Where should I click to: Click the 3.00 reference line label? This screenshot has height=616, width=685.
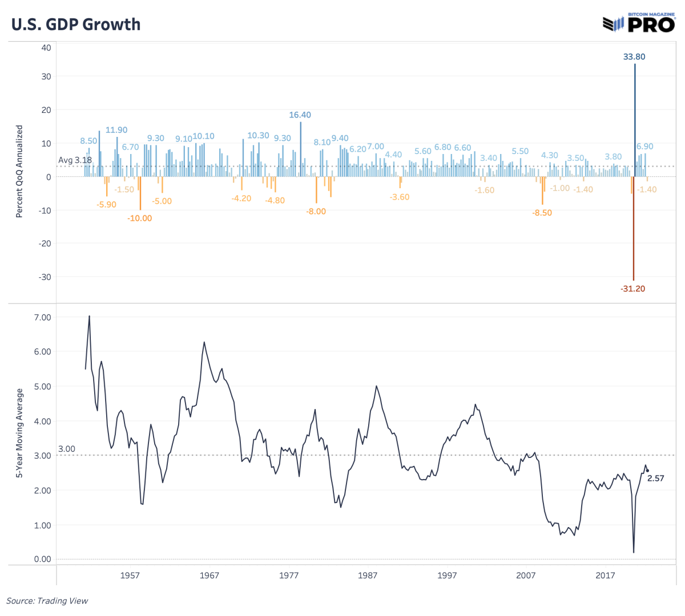tap(67, 449)
